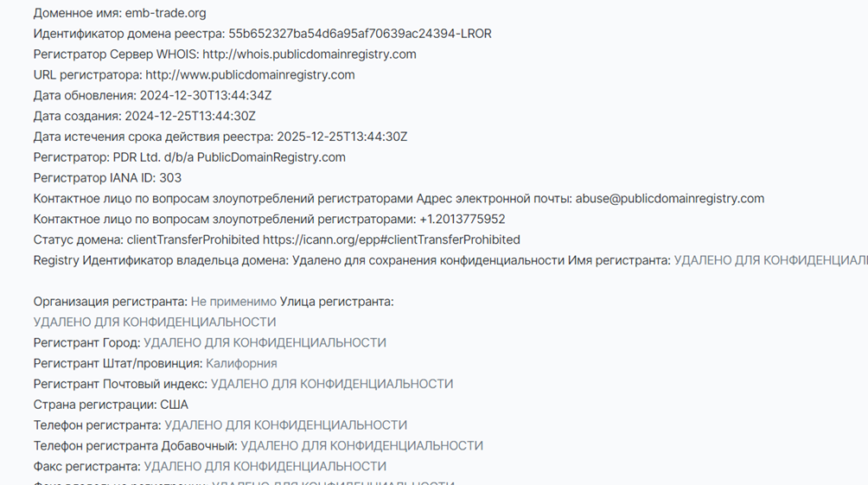Click the redacted value for "Регистрант Город"

click(x=265, y=343)
